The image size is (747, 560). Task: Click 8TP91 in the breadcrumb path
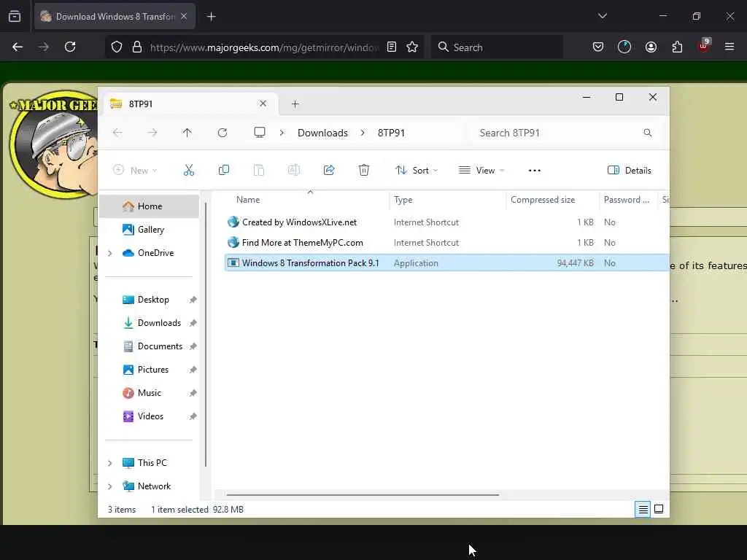point(391,133)
